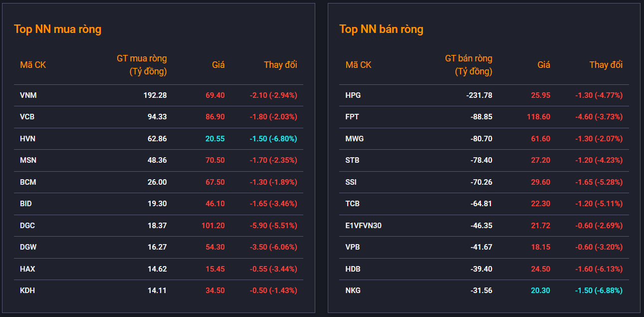The image size is (644, 317).
Task: Click E1VFVN30 fund code
Action: (x=364, y=226)
